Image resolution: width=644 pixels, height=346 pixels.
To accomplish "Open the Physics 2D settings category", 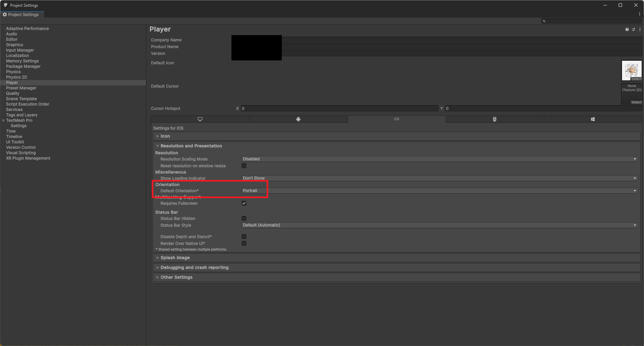I will click(17, 77).
